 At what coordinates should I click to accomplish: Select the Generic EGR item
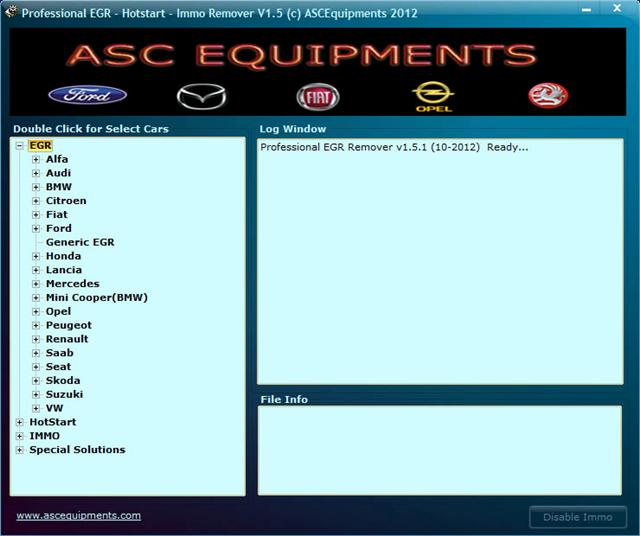coord(80,242)
